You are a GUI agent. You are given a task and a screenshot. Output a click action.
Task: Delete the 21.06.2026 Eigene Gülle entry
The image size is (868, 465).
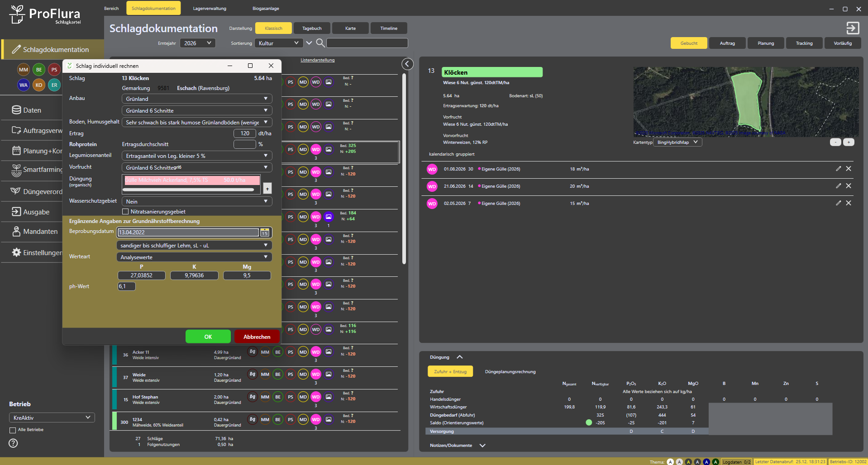pos(849,186)
